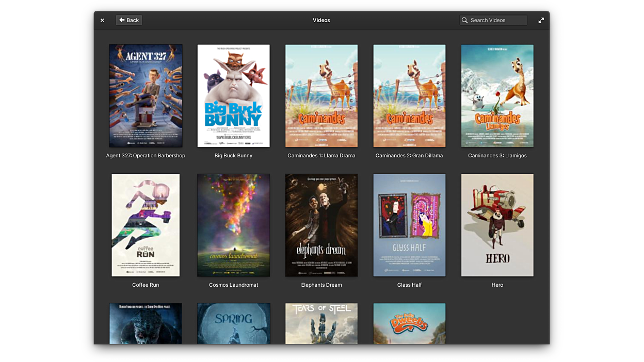Image resolution: width=644 pixels, height=362 pixels.
Task: Choose the Caminandes 2: Gran Dillama poster
Action: (409, 96)
